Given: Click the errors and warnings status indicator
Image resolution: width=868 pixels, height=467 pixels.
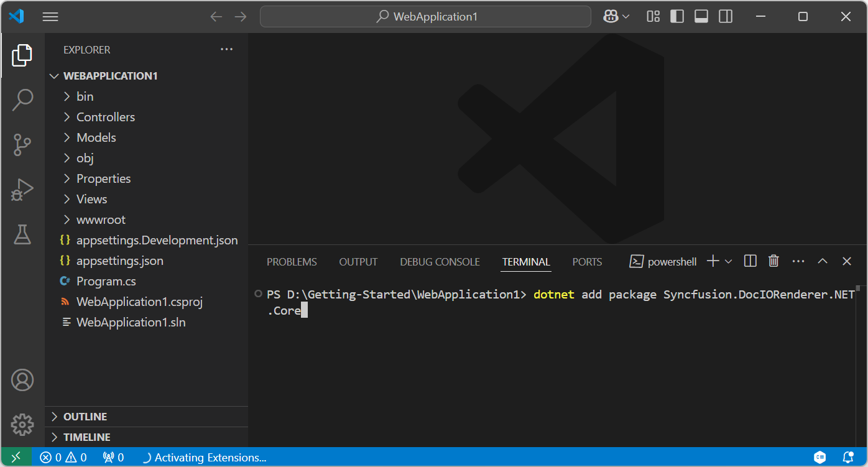Looking at the screenshot, I should (x=63, y=458).
